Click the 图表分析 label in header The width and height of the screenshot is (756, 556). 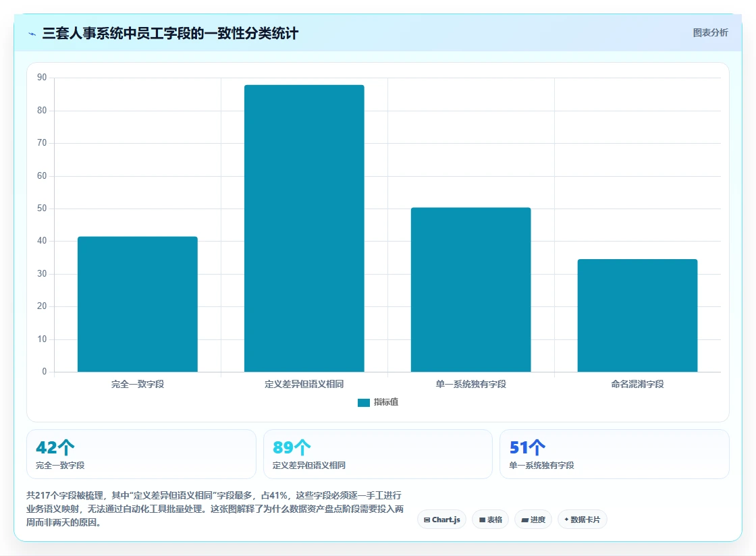(x=710, y=33)
